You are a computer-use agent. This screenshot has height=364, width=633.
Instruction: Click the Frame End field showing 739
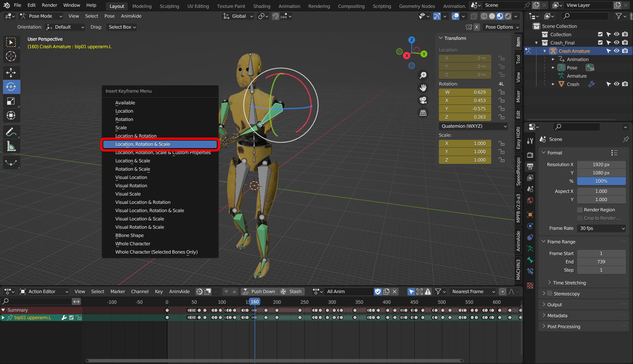(x=601, y=262)
